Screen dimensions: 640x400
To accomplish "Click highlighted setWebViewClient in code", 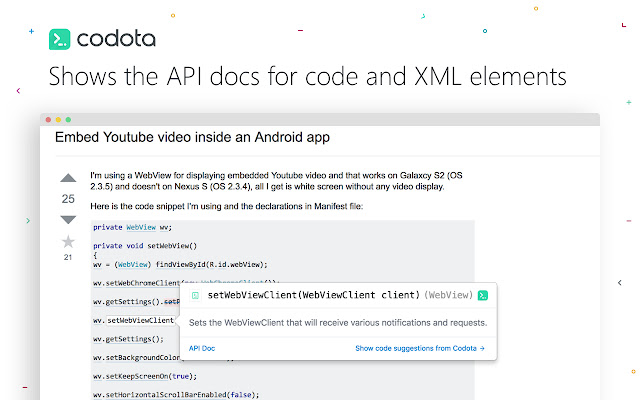I will click(140, 320).
